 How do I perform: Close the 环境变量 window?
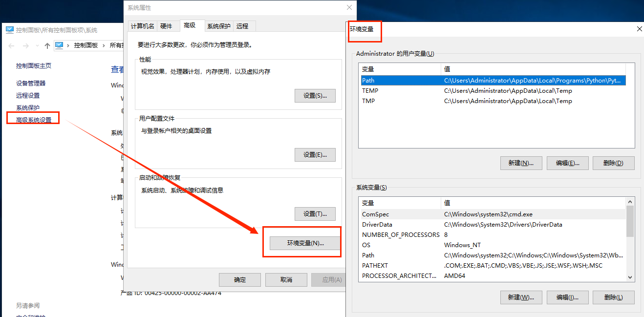tap(639, 29)
